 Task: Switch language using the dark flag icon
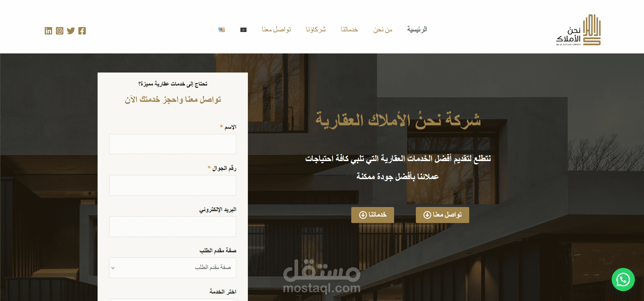243,30
